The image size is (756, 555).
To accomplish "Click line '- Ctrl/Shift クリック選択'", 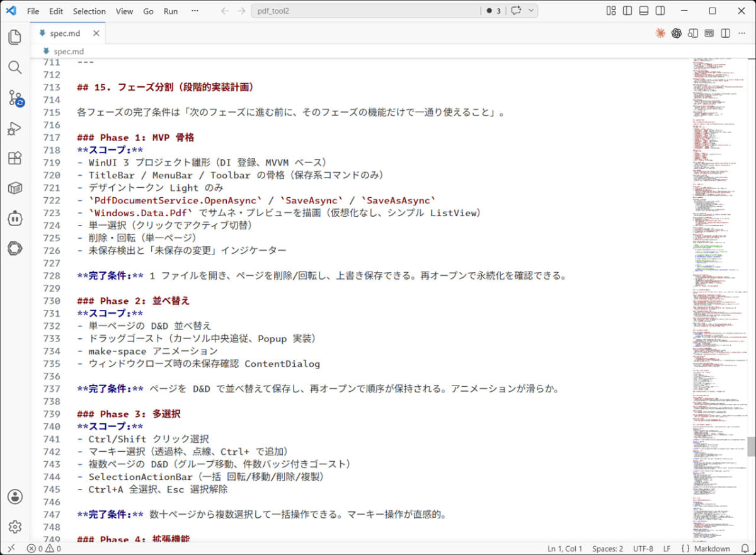I will 143,439.
